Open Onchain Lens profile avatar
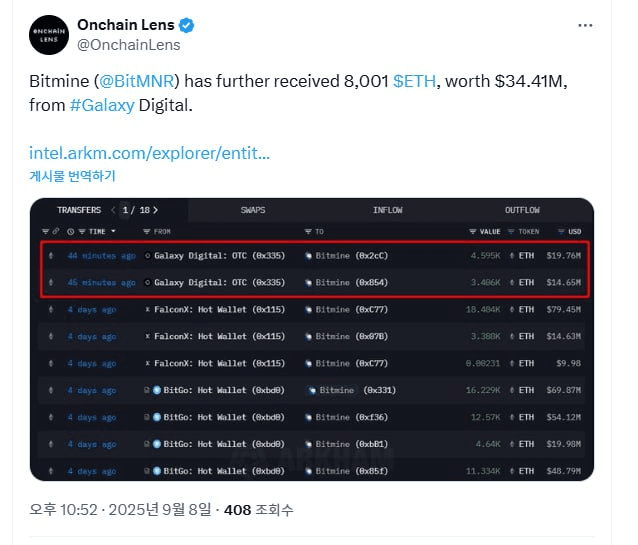638x545 pixels. [49, 35]
